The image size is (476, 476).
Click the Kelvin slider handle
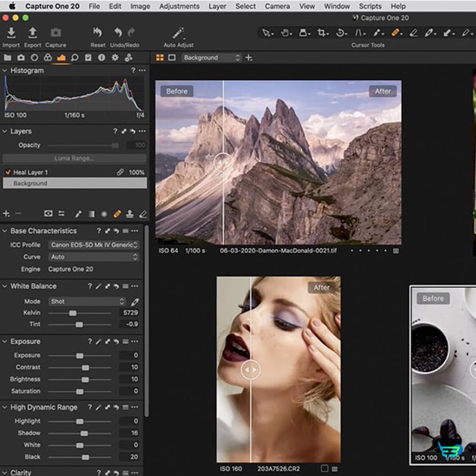(x=73, y=313)
